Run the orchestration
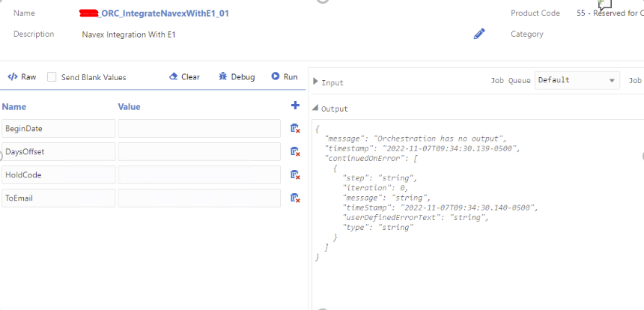The width and height of the screenshot is (644, 310). click(x=285, y=77)
